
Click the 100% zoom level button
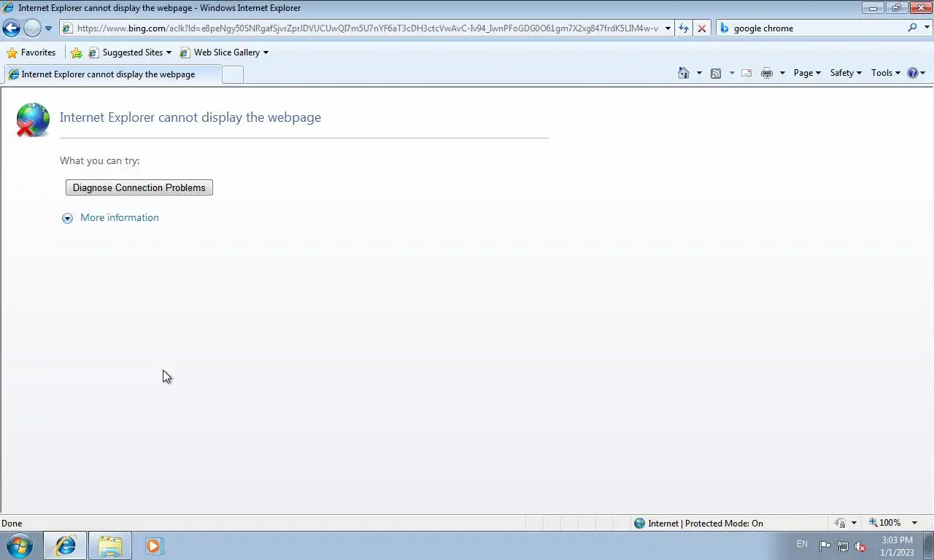pos(885,523)
